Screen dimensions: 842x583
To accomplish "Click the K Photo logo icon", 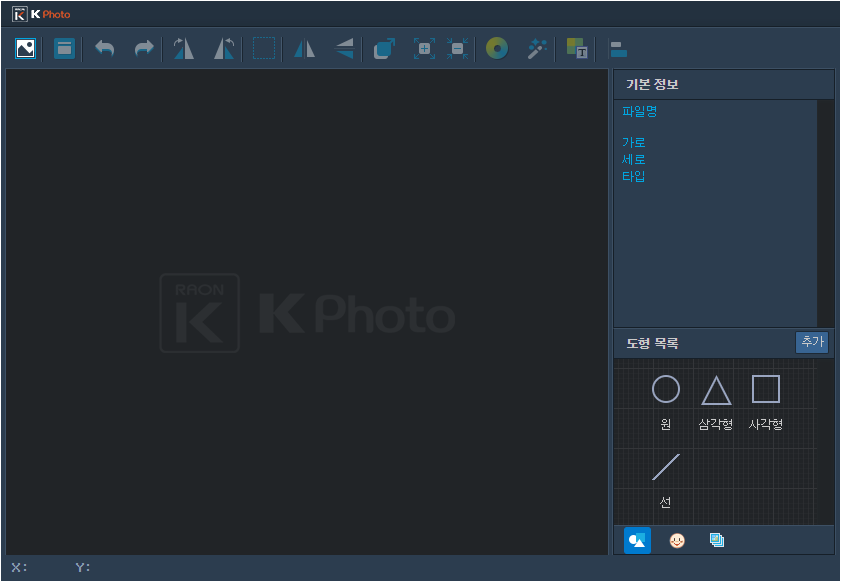I will click(20, 14).
